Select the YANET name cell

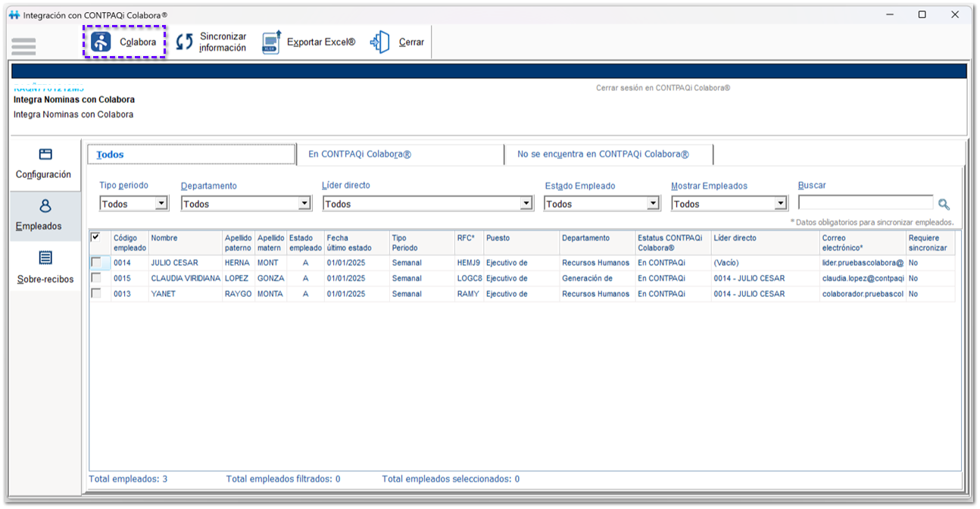tap(186, 294)
